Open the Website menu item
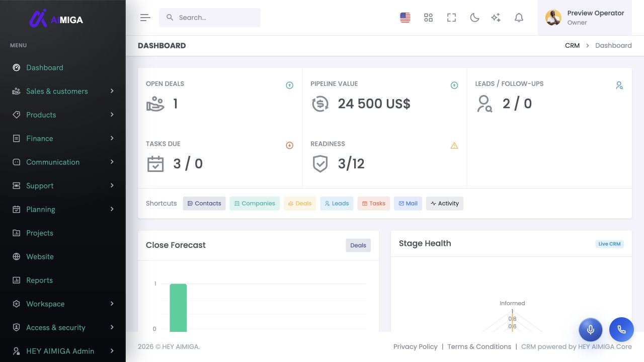The width and height of the screenshot is (644, 362). pos(63,256)
